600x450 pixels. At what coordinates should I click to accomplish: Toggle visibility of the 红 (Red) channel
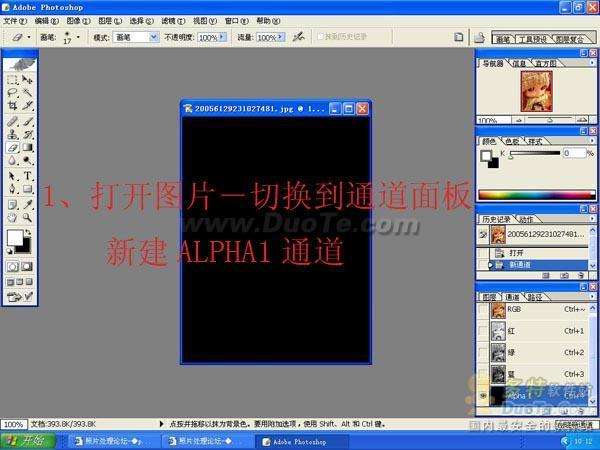484,331
